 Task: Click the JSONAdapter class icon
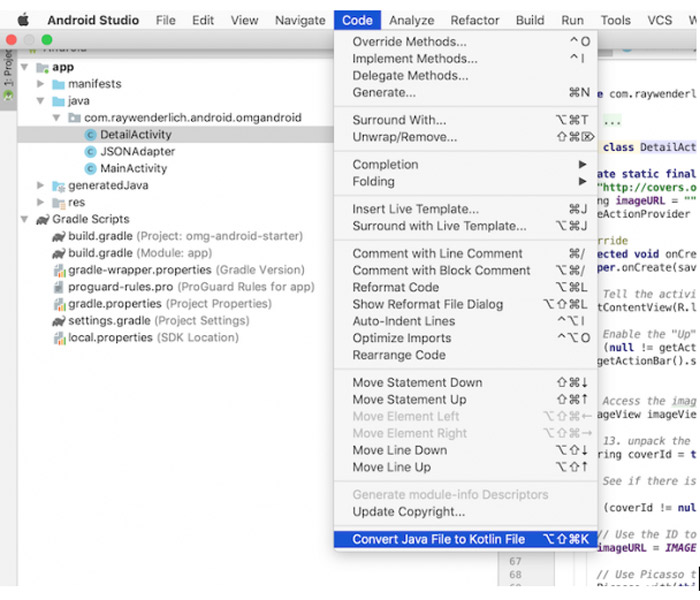click(91, 152)
